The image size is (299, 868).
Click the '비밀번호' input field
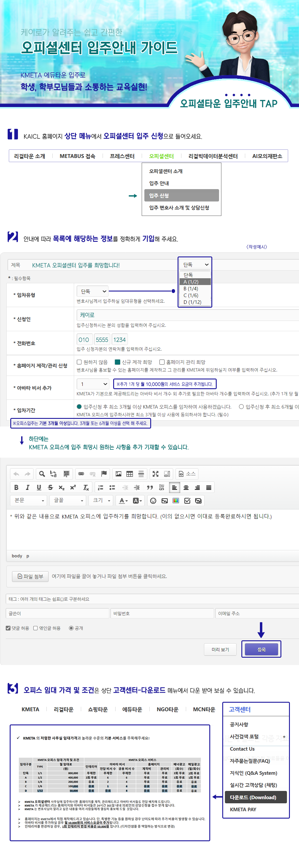click(x=162, y=613)
